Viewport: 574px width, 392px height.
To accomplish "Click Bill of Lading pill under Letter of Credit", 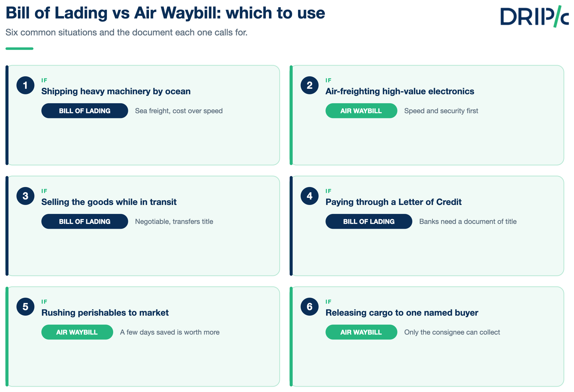I will click(x=369, y=221).
